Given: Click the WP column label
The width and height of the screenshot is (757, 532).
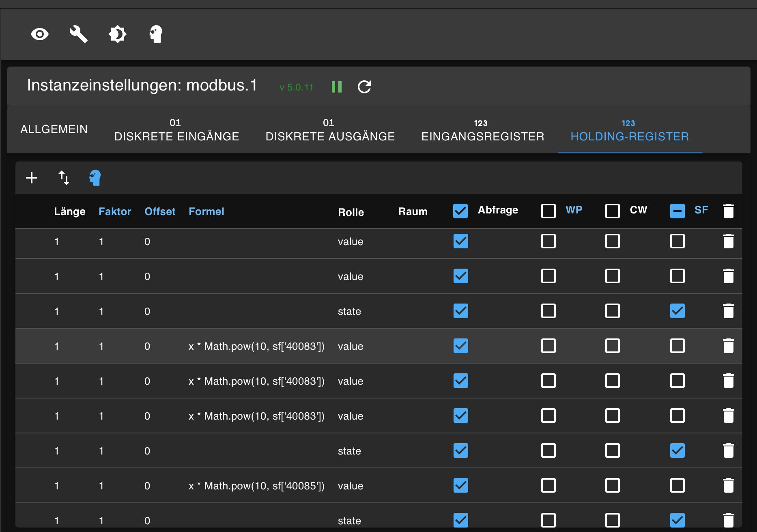Looking at the screenshot, I should pos(574,210).
